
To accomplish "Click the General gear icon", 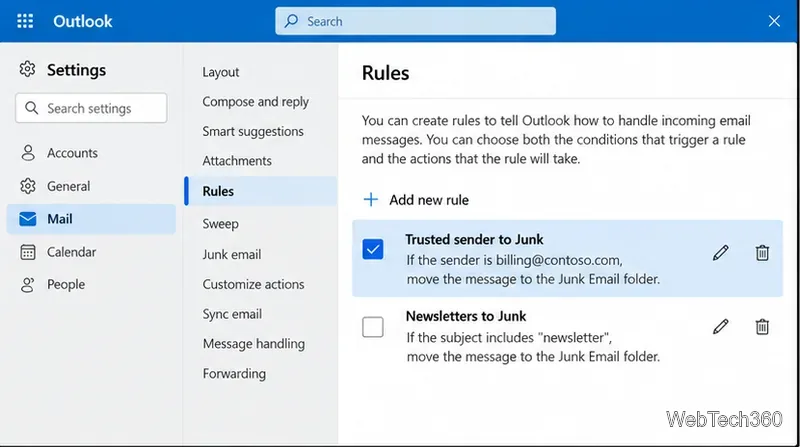I will coord(28,186).
